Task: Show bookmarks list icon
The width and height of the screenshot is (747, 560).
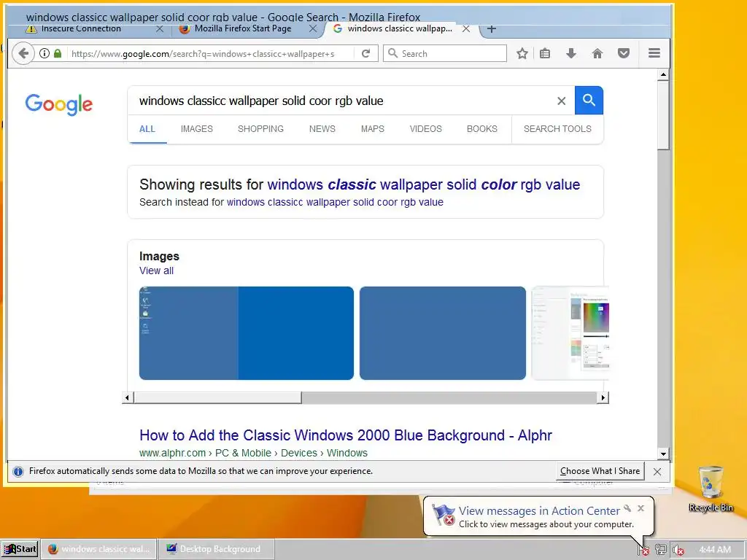Action: pos(545,53)
